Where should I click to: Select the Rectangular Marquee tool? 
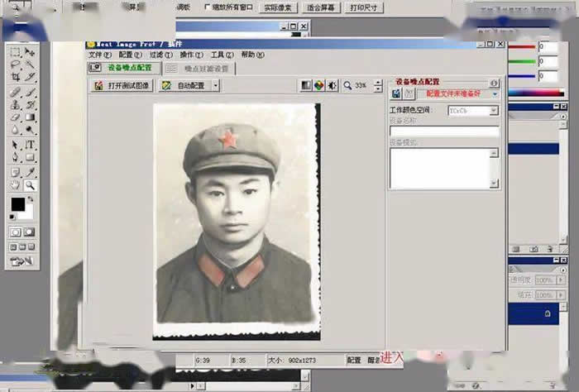point(15,51)
